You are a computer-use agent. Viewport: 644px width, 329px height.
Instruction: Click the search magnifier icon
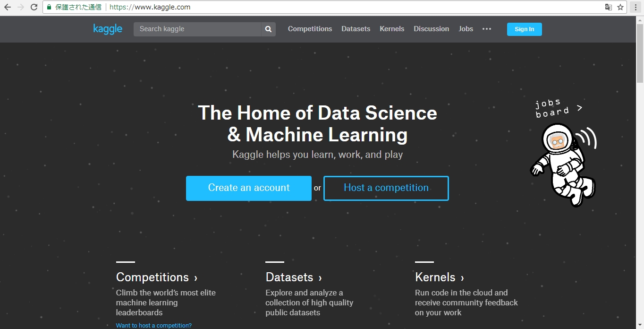268,29
